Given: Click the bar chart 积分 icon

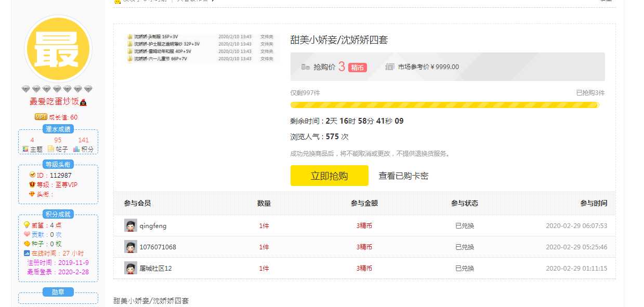Looking at the screenshot, I should 76,149.
